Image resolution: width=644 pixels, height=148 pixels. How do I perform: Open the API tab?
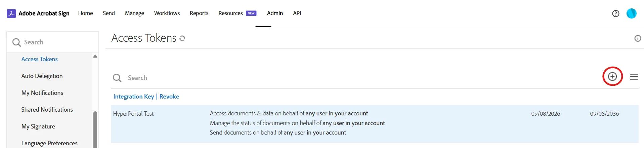tap(297, 13)
